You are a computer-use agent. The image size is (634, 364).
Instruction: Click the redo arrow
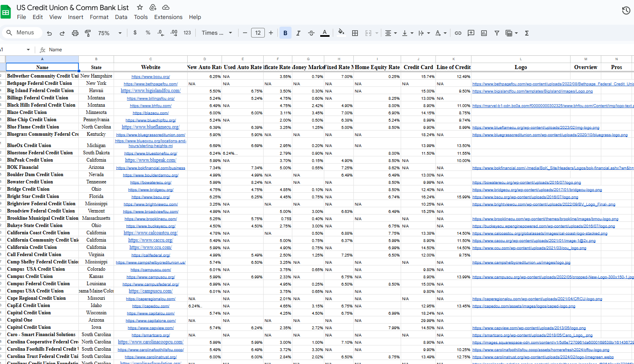(x=62, y=33)
